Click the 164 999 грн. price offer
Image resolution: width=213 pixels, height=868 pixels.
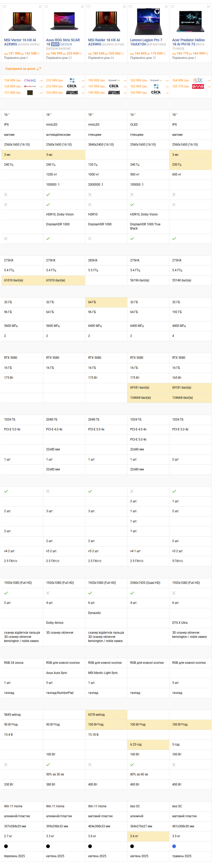[181, 80]
